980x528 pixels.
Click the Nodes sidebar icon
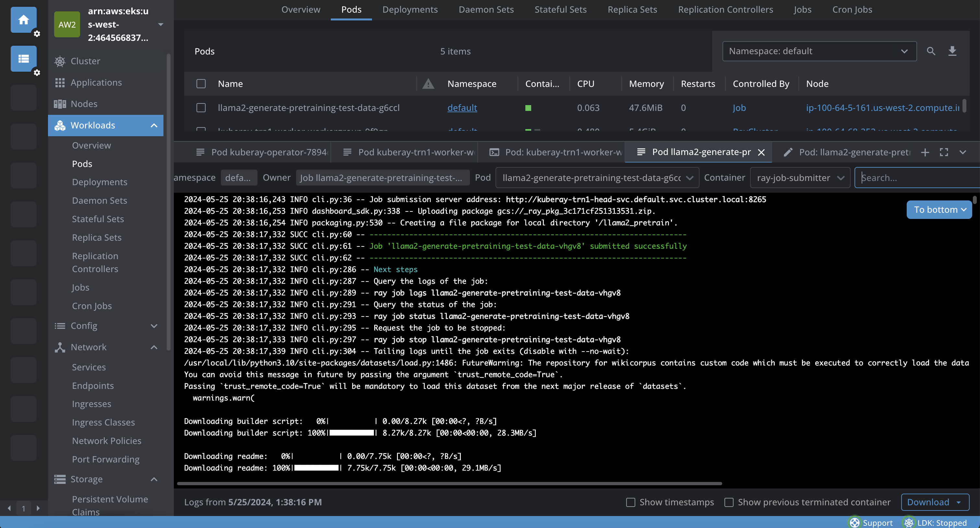click(x=60, y=104)
